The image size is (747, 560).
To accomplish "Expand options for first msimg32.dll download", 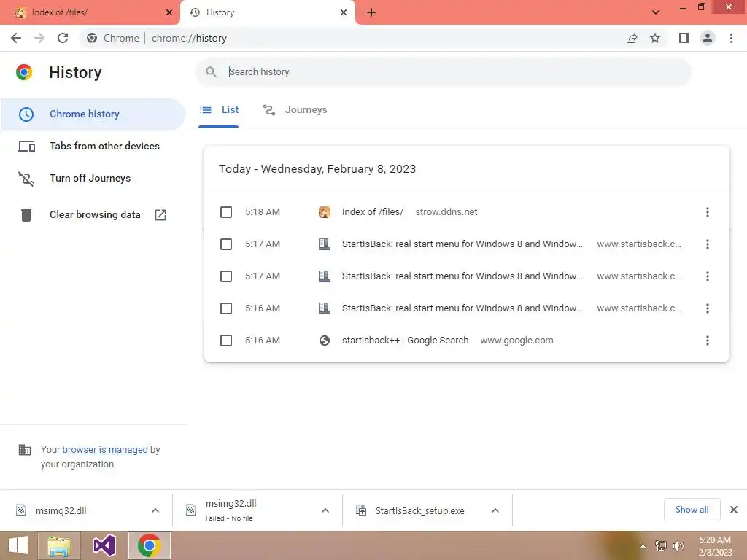I will click(155, 511).
